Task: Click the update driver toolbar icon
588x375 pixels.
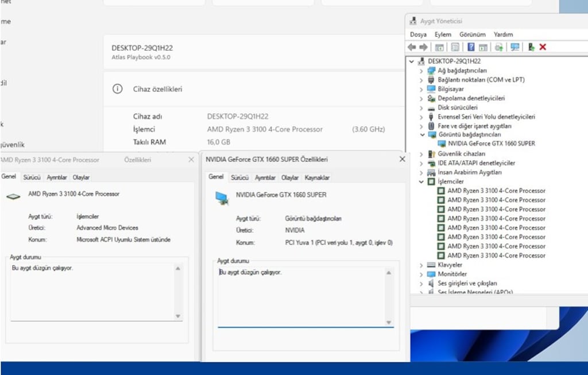Action: click(x=499, y=47)
